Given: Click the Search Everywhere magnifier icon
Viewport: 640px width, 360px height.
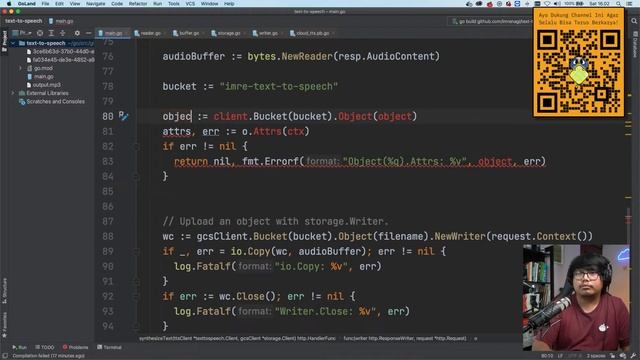Looking at the screenshot, I should click(634, 21).
